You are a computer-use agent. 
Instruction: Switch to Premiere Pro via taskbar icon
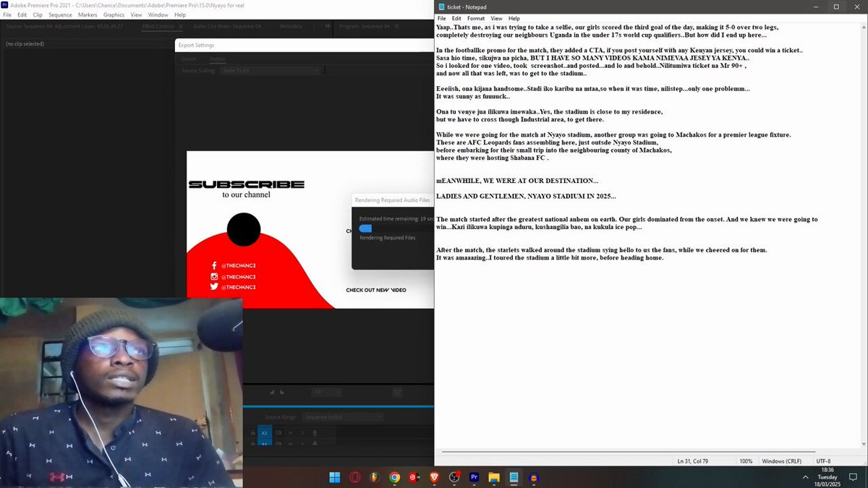click(x=475, y=477)
